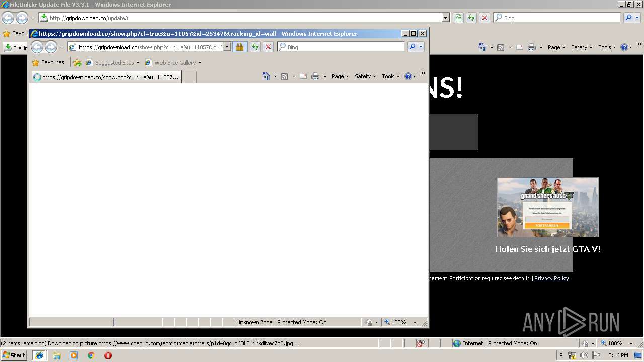This screenshot has width=644, height=362.
Task: Stop loading main FileUnlckr page
Action: (485, 18)
